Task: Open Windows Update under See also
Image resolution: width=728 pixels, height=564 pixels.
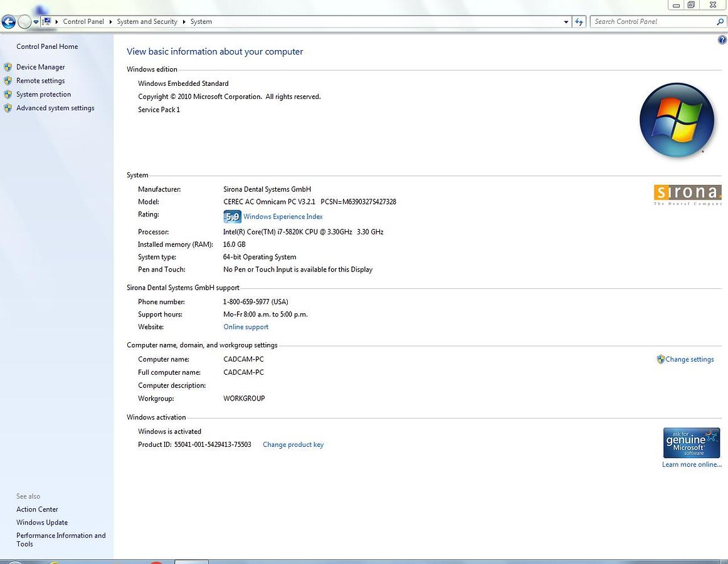Action: point(42,522)
